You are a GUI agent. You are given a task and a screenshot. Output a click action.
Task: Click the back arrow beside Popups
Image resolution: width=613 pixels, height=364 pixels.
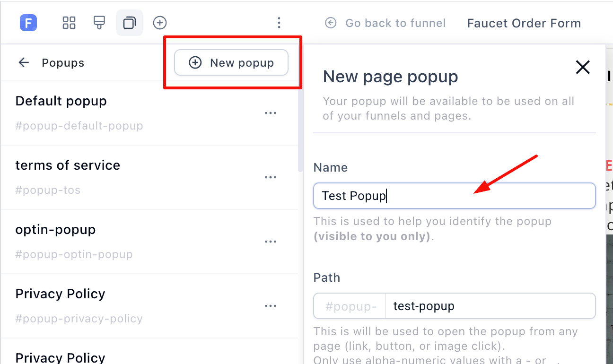point(24,62)
